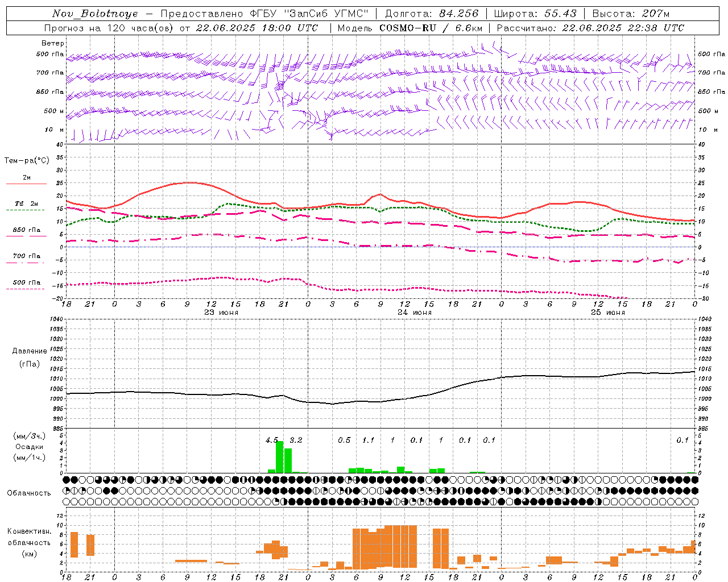Click the 23 июня date label
Screen dimensions: 728x582
[x=221, y=313]
